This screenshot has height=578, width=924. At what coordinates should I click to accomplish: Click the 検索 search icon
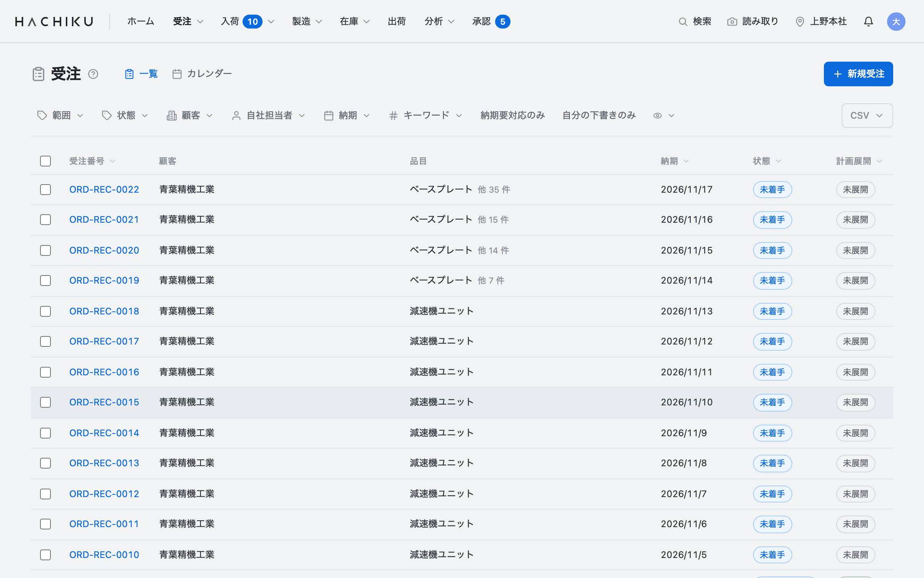coord(683,22)
